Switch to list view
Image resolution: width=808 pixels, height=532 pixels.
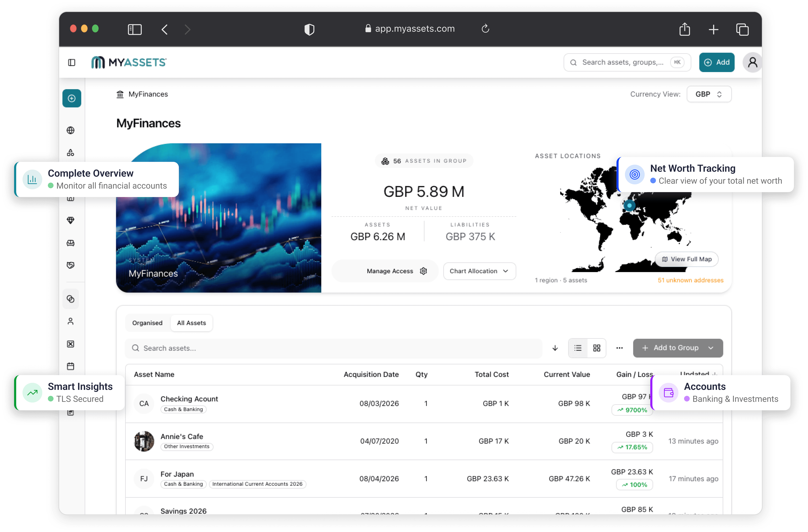[578, 348]
